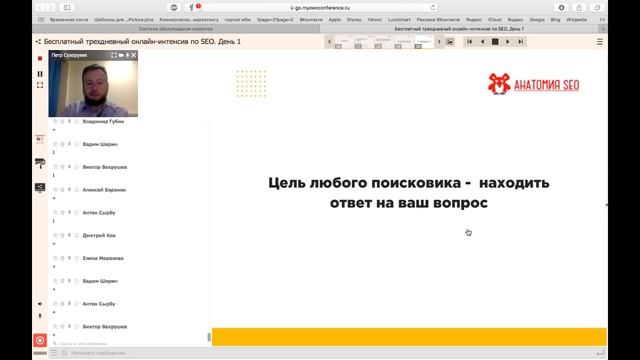Open the paint roller design tool
The image size is (640, 360).
40,164
